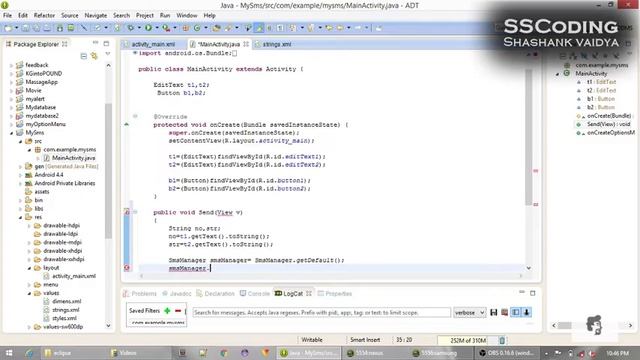
Task: Toggle Link with Editor in Package Explorer
Action: pyautogui.click(x=94, y=56)
